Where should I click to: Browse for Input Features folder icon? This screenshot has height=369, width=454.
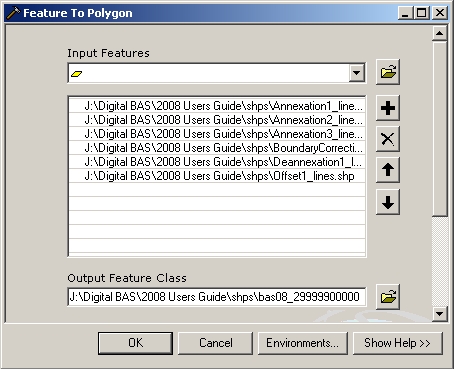[x=388, y=72]
